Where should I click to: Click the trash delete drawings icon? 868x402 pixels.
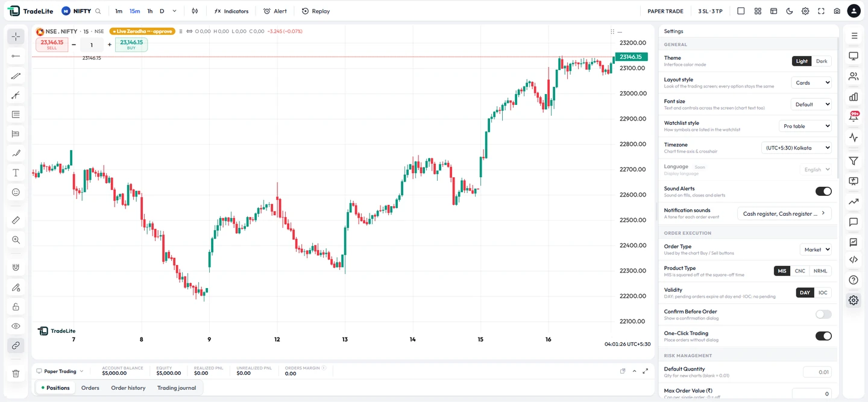[16, 374]
